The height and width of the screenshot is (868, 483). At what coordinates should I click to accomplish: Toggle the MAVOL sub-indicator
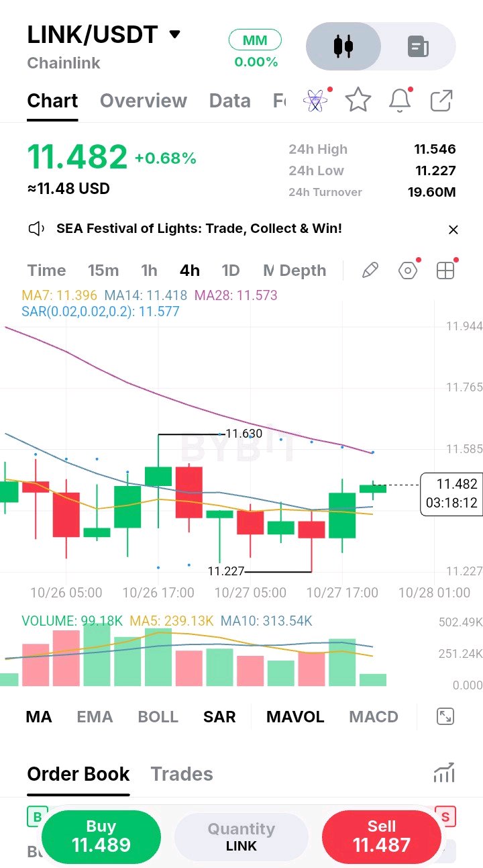click(x=295, y=717)
